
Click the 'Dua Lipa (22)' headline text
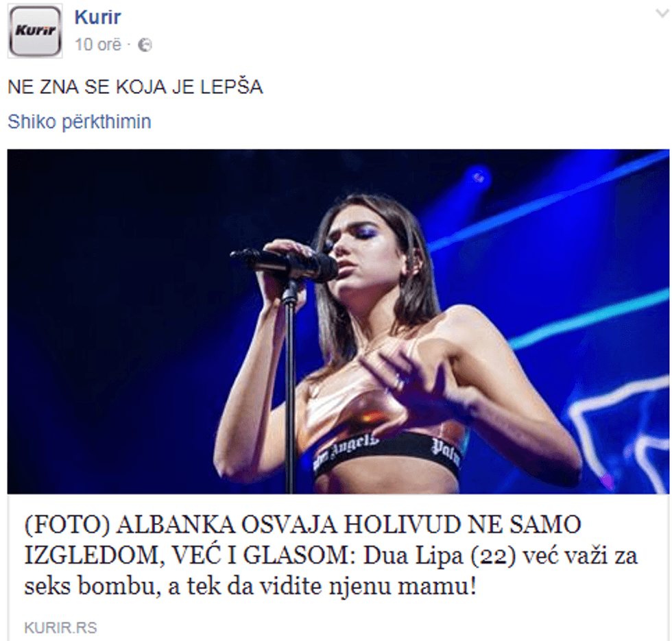(x=440, y=556)
